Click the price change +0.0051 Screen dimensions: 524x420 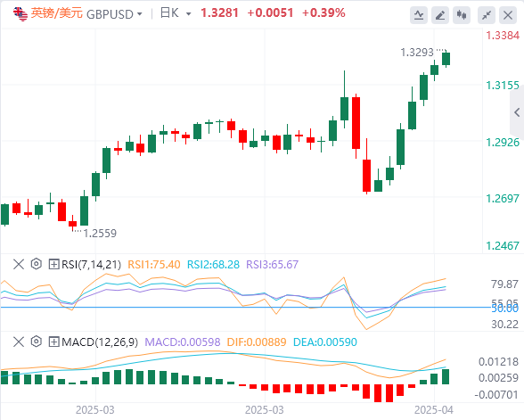click(270, 13)
